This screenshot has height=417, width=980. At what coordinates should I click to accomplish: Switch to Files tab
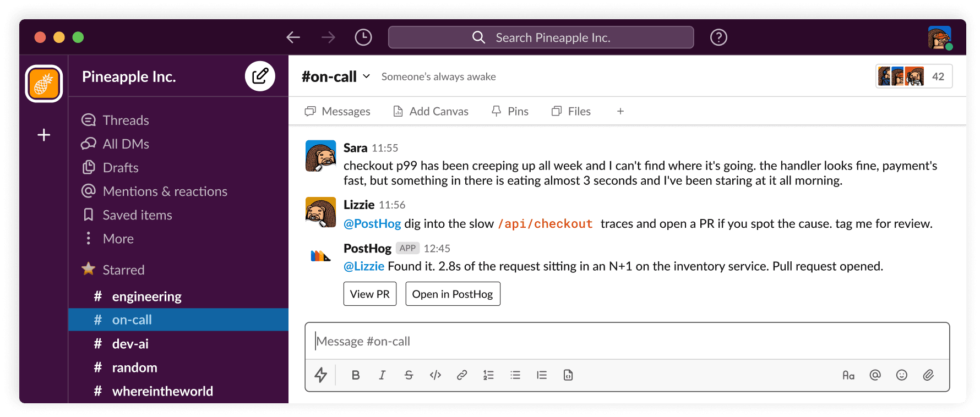[x=571, y=111]
